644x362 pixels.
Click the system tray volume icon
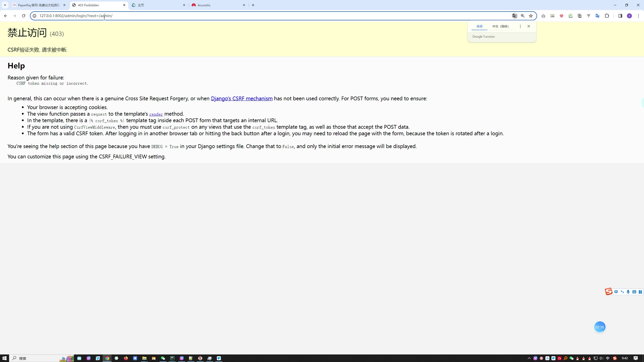point(601,358)
